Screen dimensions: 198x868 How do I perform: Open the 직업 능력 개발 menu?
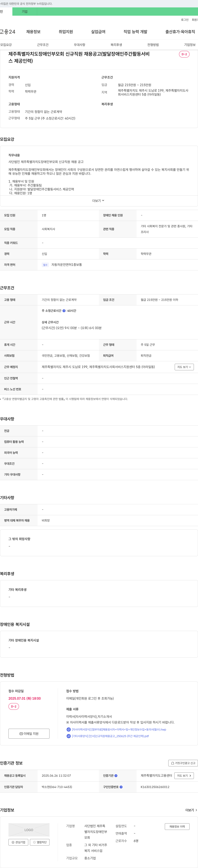[x=135, y=32]
